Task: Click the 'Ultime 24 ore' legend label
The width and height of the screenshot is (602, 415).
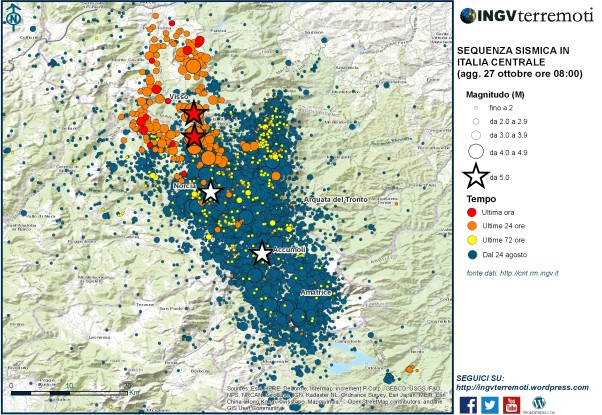Action: coord(503,226)
